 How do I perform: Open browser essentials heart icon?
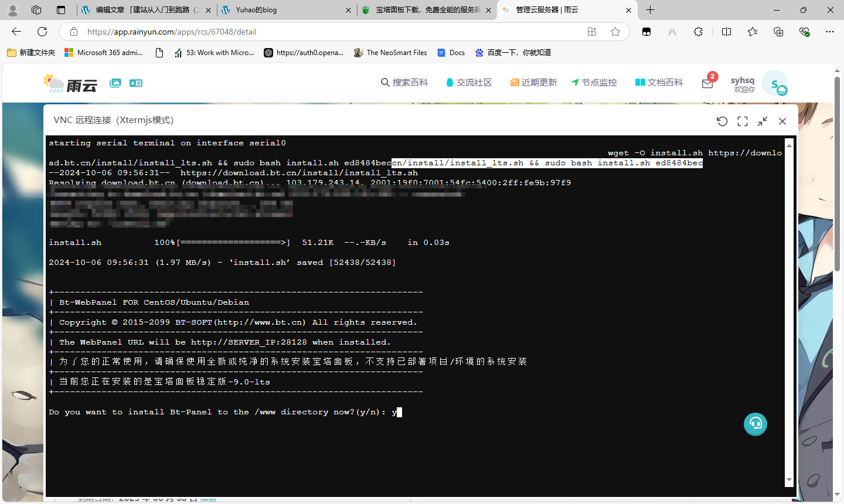[x=804, y=32]
